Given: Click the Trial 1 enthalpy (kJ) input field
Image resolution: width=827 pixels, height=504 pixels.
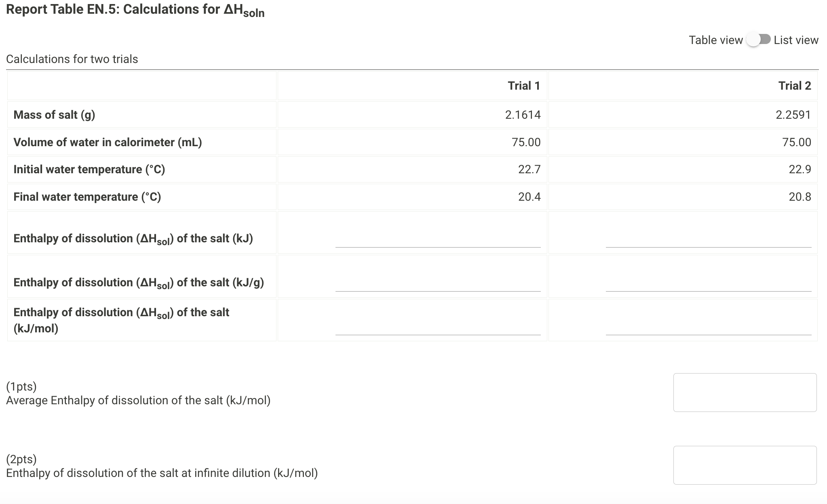Looking at the screenshot, I should coord(438,244).
